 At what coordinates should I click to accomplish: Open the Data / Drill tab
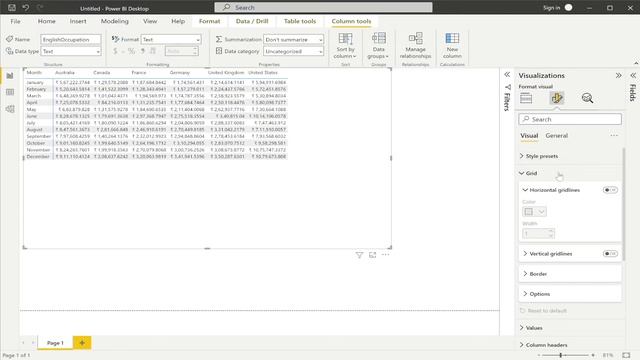252,21
